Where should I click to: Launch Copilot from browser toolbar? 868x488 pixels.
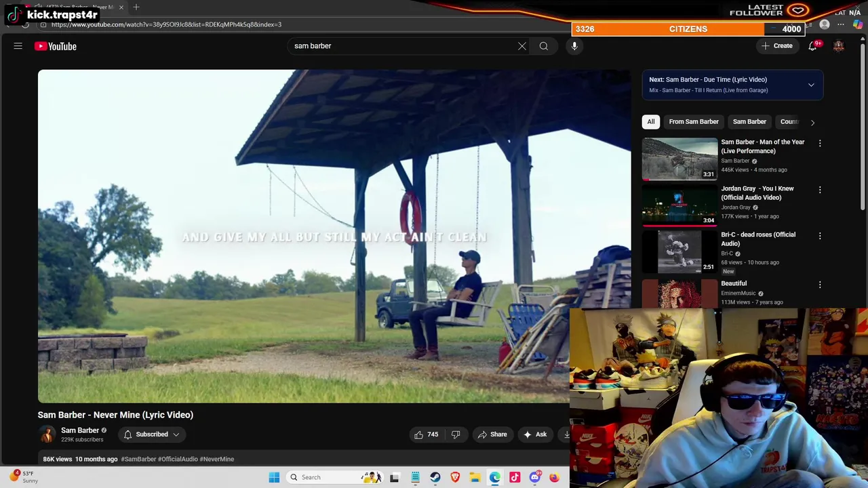click(858, 24)
